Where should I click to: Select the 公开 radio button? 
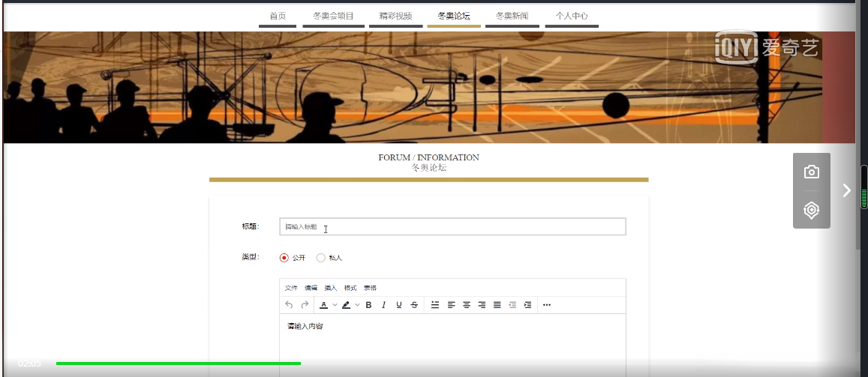284,258
